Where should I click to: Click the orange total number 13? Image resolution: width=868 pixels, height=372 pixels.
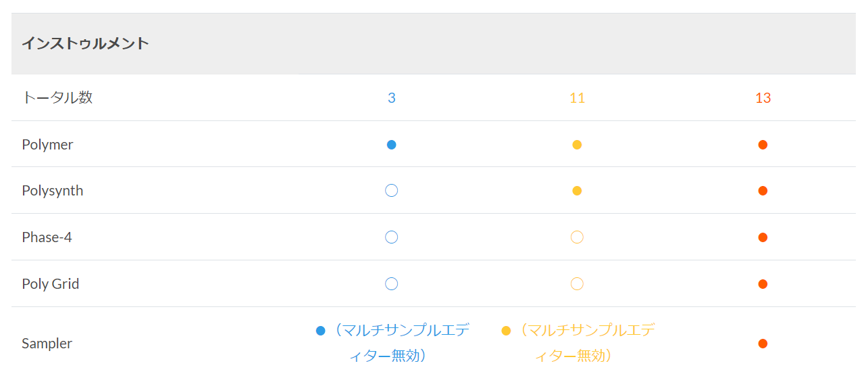763,98
